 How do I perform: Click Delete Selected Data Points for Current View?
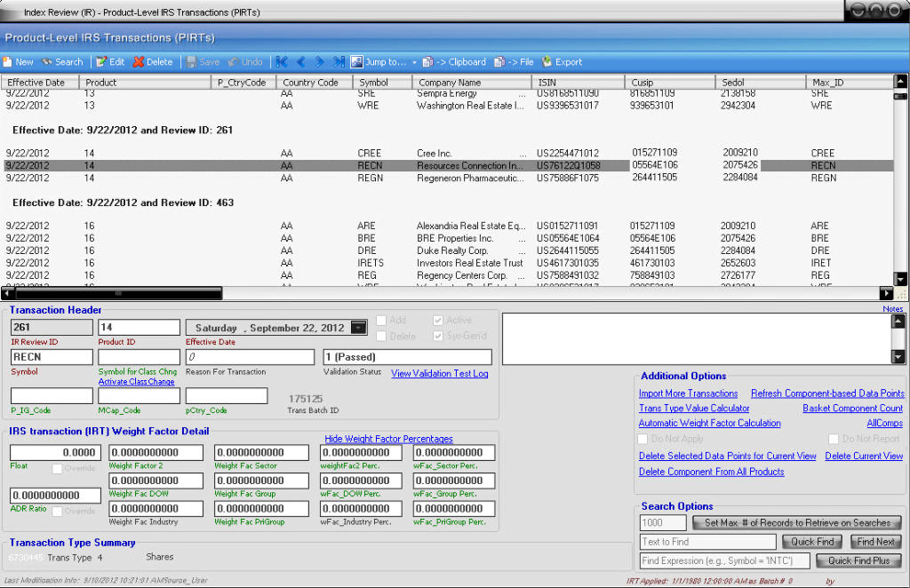(x=728, y=457)
